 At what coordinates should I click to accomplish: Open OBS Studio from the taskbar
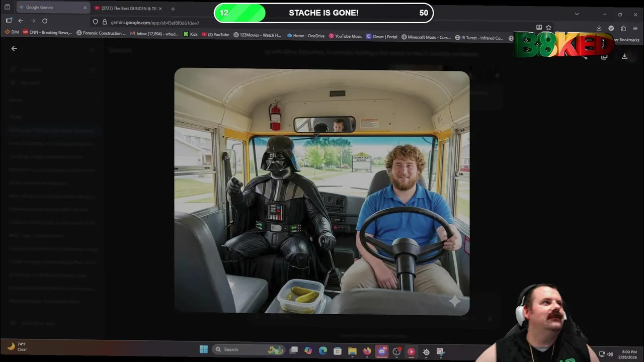(396, 351)
